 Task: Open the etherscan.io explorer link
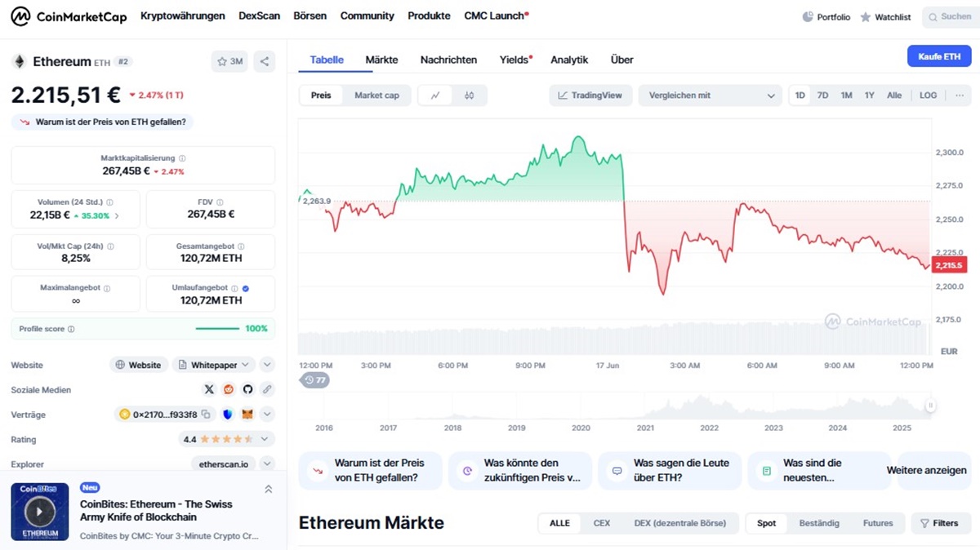coord(223,464)
